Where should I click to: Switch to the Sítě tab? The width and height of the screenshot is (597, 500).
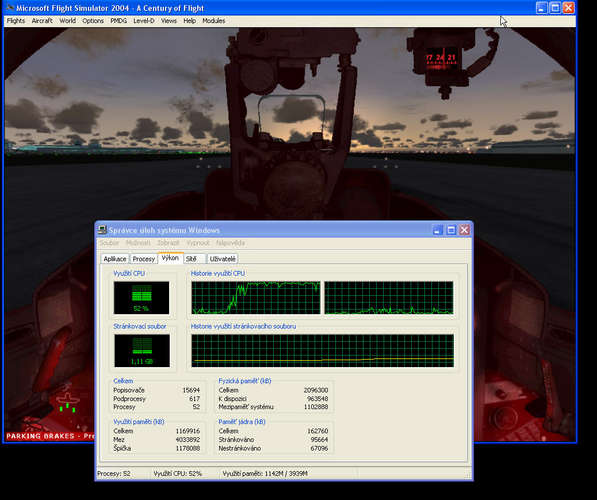click(x=195, y=259)
